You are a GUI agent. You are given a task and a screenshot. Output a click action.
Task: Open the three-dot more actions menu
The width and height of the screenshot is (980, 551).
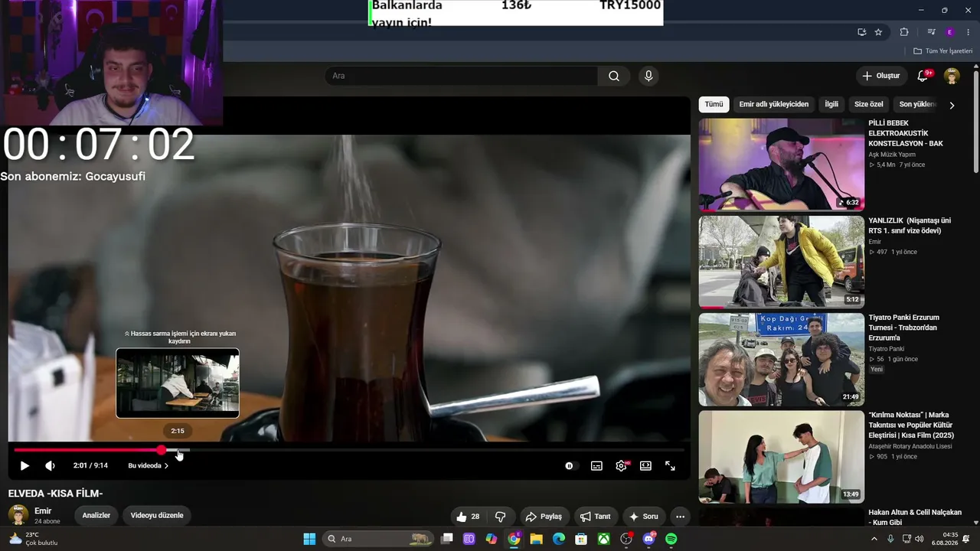click(680, 517)
